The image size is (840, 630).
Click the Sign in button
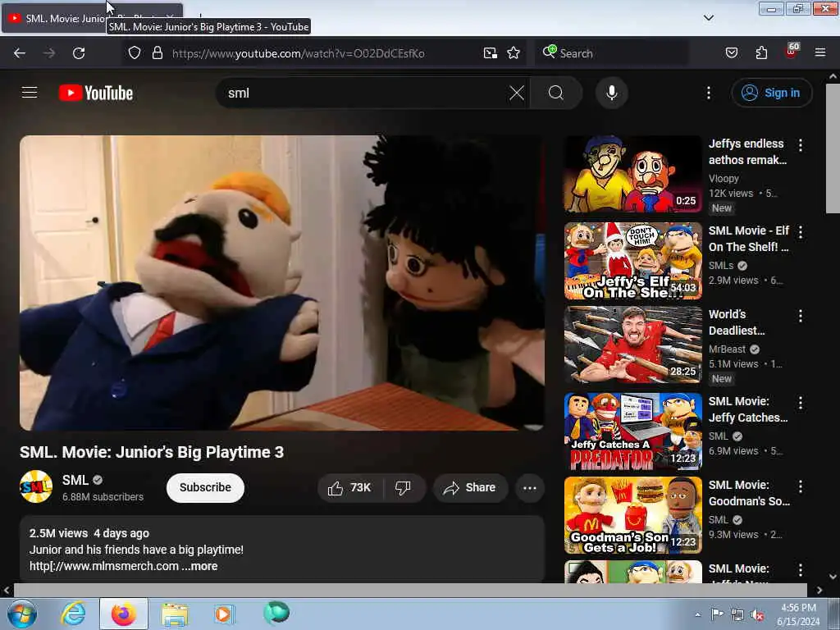771,93
